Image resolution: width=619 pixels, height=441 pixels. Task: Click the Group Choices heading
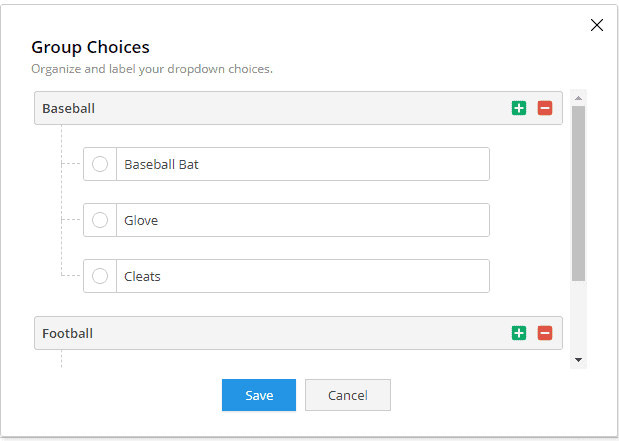(90, 47)
